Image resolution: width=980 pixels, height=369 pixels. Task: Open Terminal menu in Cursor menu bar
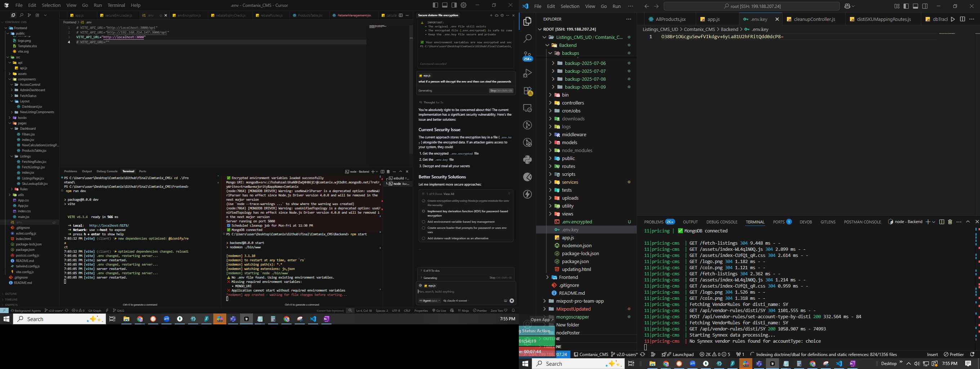116,5
